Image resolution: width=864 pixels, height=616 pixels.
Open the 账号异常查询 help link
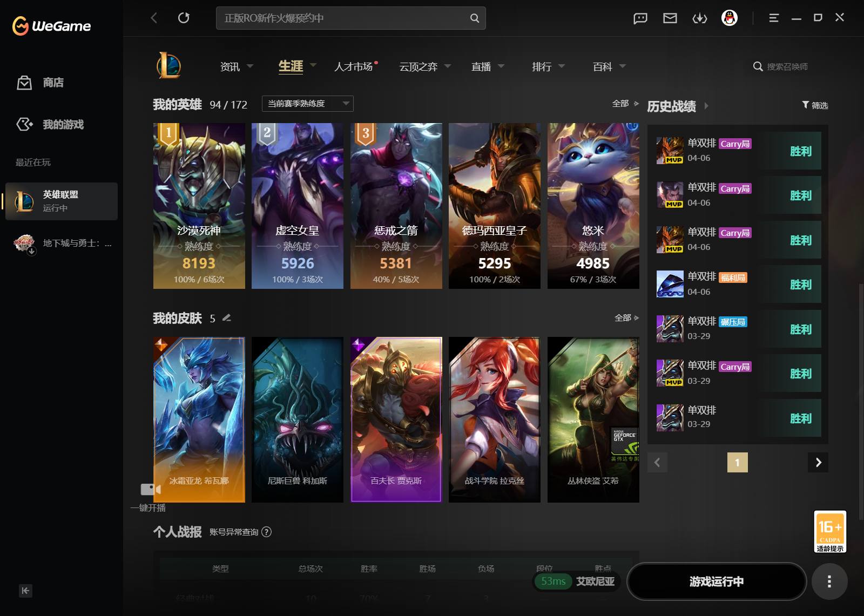click(240, 532)
